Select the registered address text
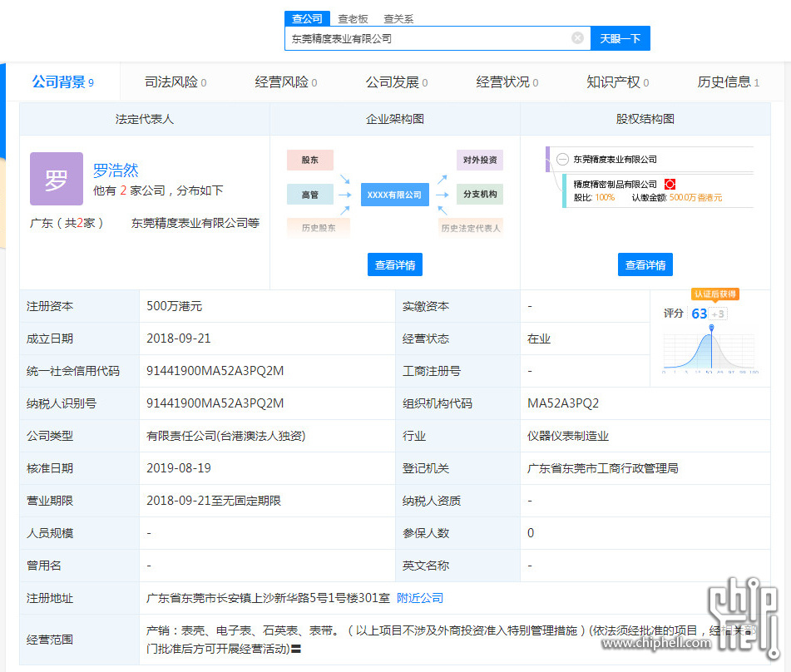 (x=268, y=598)
